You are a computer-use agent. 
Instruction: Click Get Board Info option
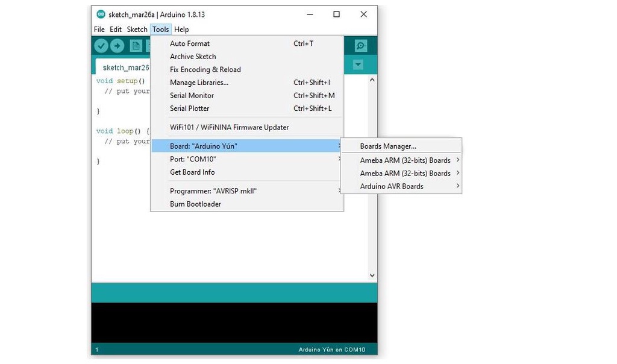click(192, 172)
